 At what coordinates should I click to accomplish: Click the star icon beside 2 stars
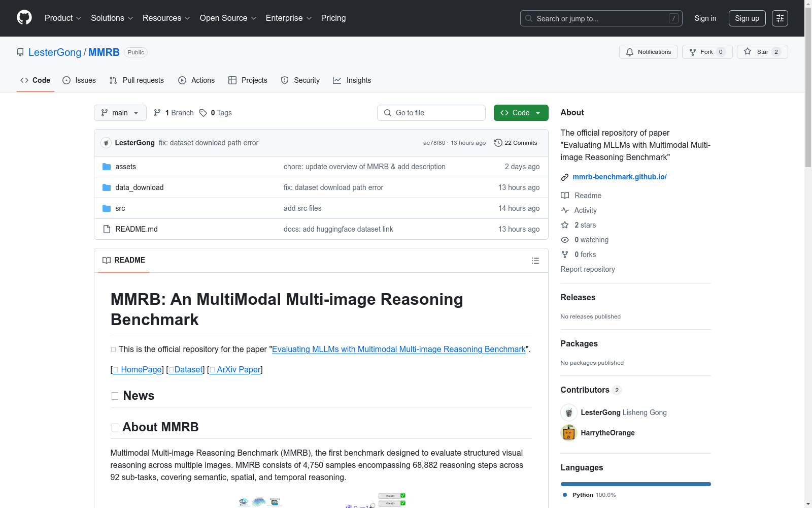pos(565,225)
